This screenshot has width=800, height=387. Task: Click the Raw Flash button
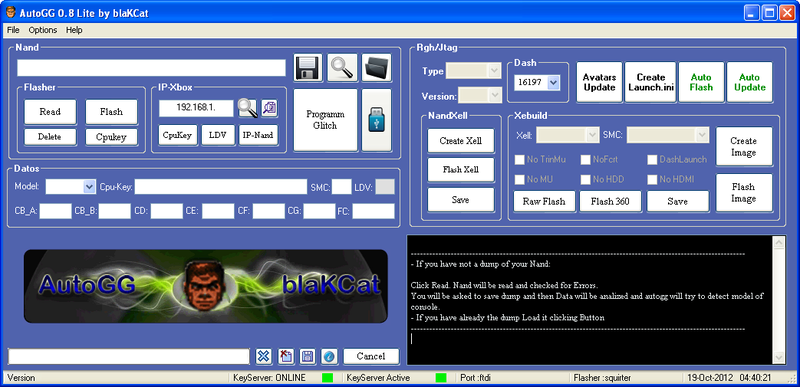544,201
